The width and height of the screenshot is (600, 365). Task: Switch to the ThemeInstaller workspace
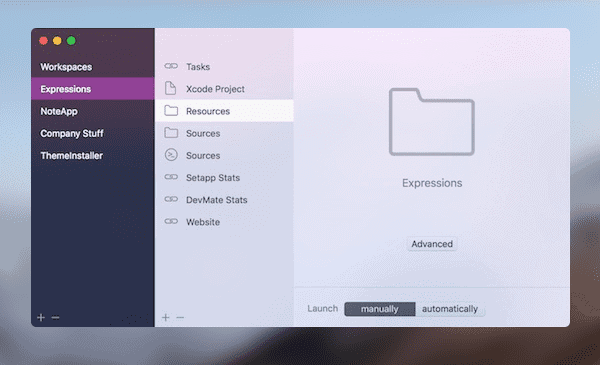93,156
